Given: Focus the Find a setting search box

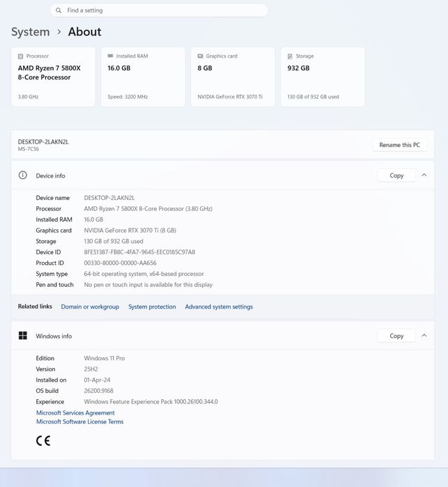Looking at the screenshot, I should (159, 10).
